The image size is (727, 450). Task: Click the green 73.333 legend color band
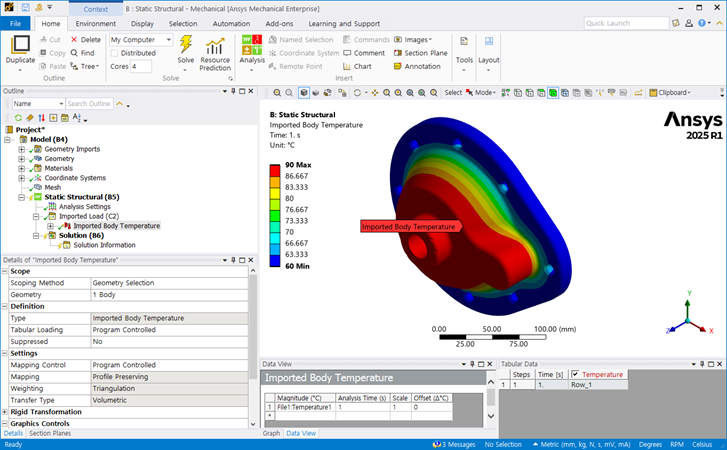[x=274, y=215]
